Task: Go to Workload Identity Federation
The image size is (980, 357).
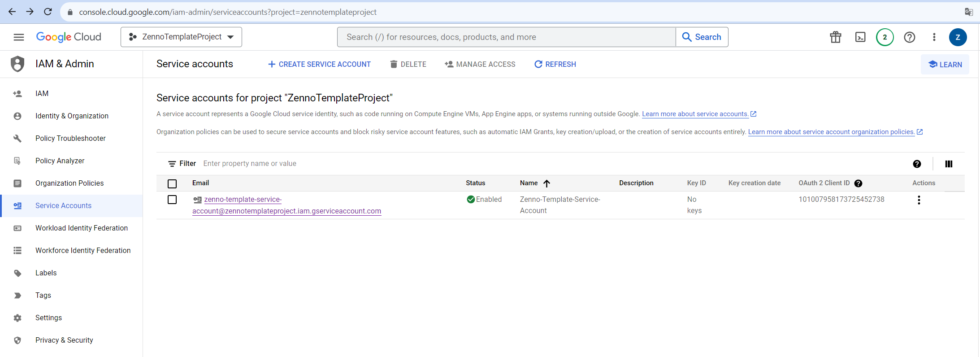Action: 81,228
